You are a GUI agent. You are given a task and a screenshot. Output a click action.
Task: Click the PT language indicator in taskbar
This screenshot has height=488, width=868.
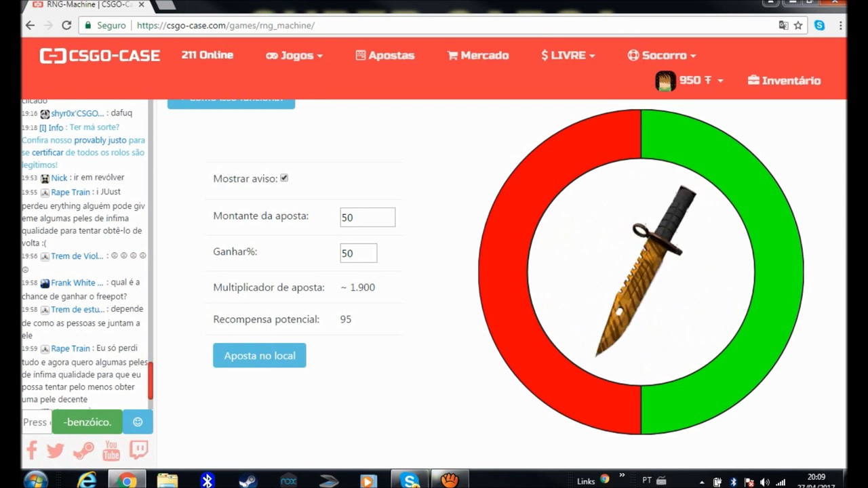647,481
